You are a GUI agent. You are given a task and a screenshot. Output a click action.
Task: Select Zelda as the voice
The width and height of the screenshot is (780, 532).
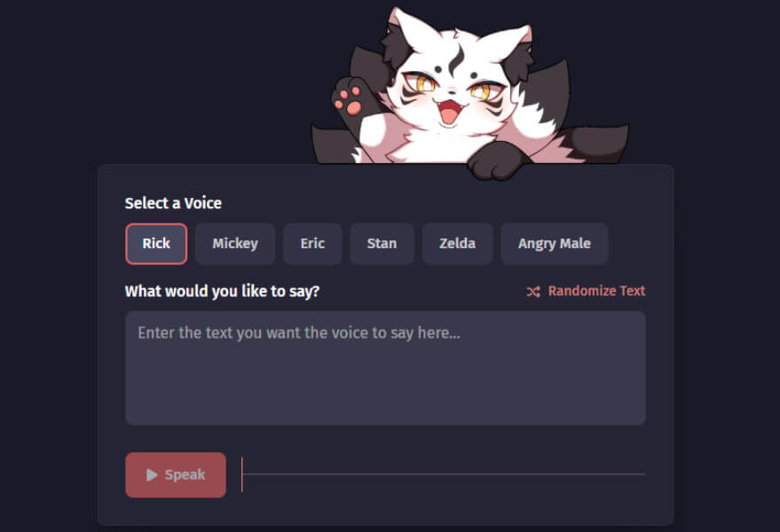click(457, 244)
